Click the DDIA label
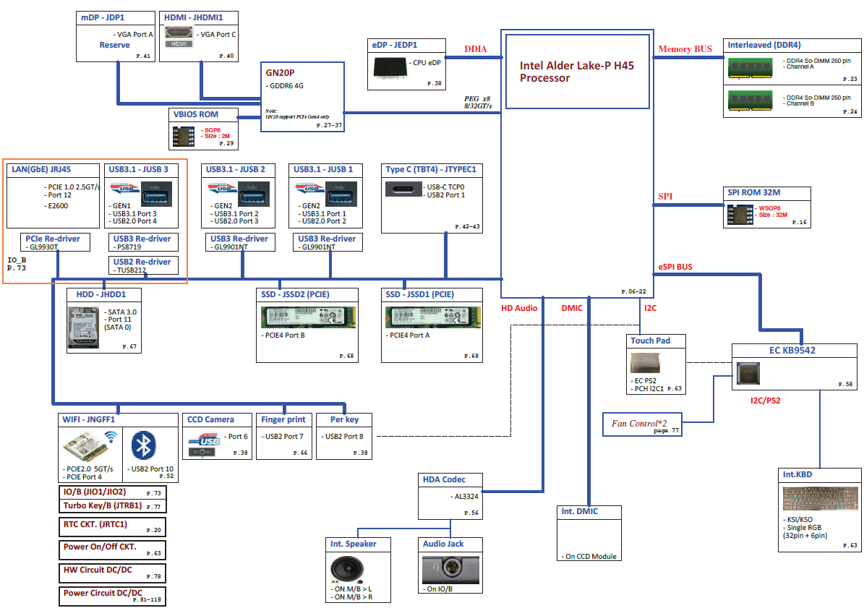The height and width of the screenshot is (616, 864). (x=476, y=49)
